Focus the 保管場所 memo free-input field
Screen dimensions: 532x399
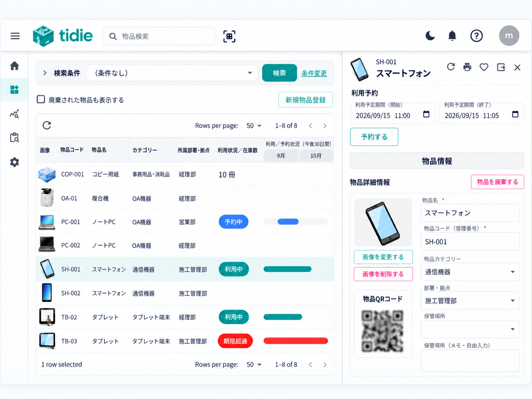coord(470,360)
